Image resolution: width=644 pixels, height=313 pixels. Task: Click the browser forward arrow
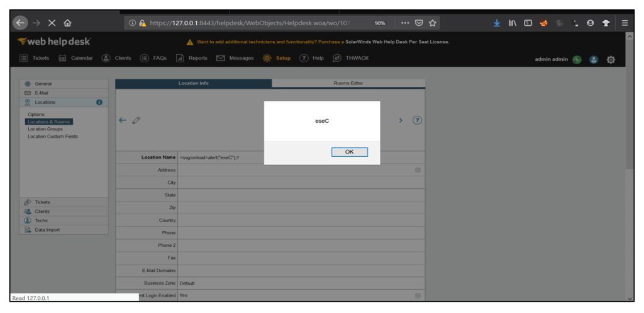point(36,23)
